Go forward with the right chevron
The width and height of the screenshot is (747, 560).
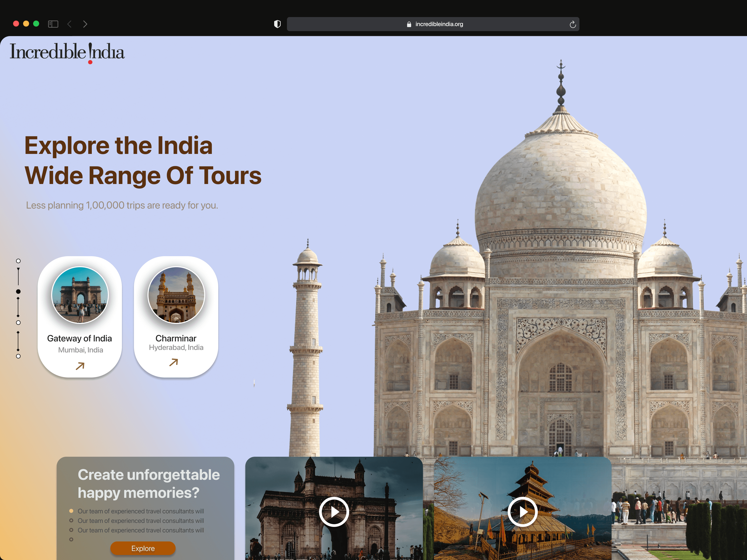(85, 24)
